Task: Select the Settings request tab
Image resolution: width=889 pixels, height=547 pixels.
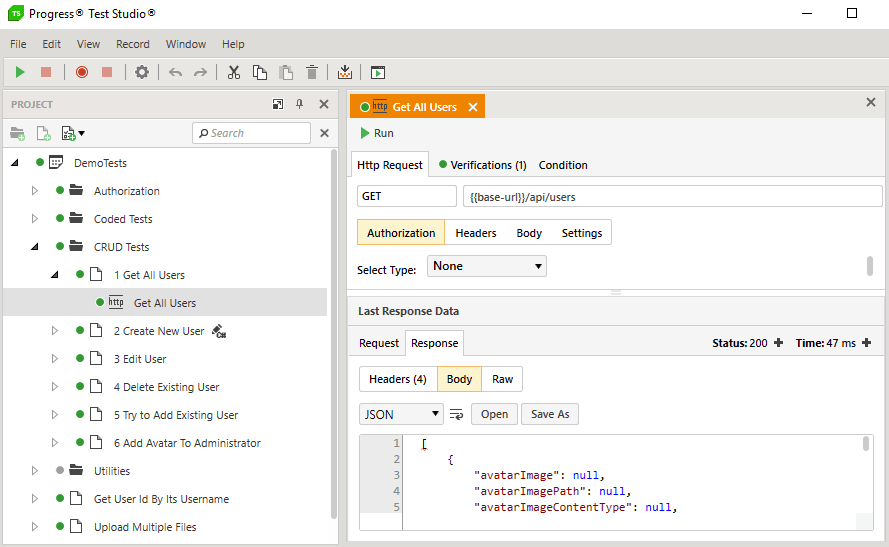Action: [582, 233]
